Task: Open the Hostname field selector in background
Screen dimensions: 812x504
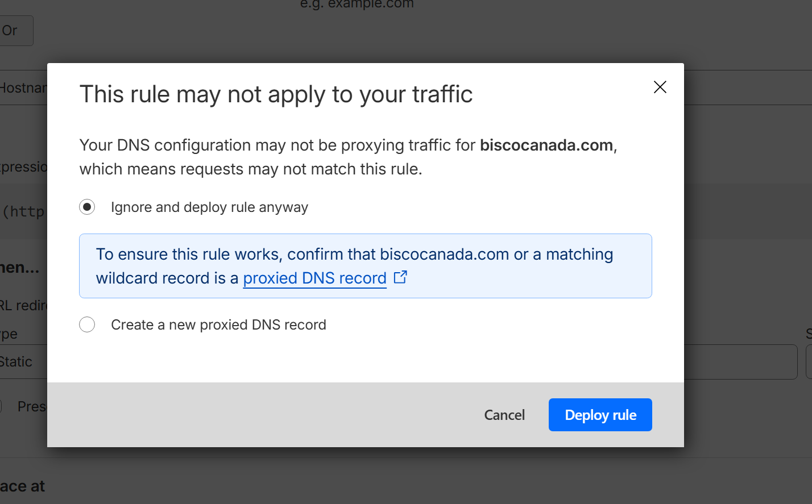Action: [x=23, y=88]
